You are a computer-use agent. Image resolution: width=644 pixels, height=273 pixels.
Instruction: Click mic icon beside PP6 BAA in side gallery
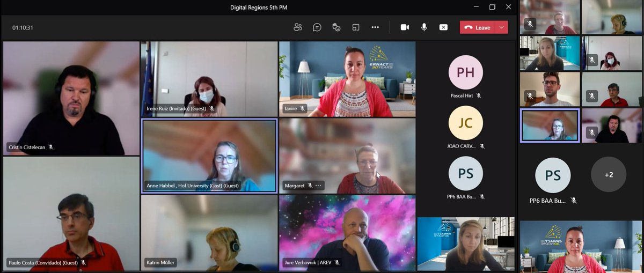(574, 201)
